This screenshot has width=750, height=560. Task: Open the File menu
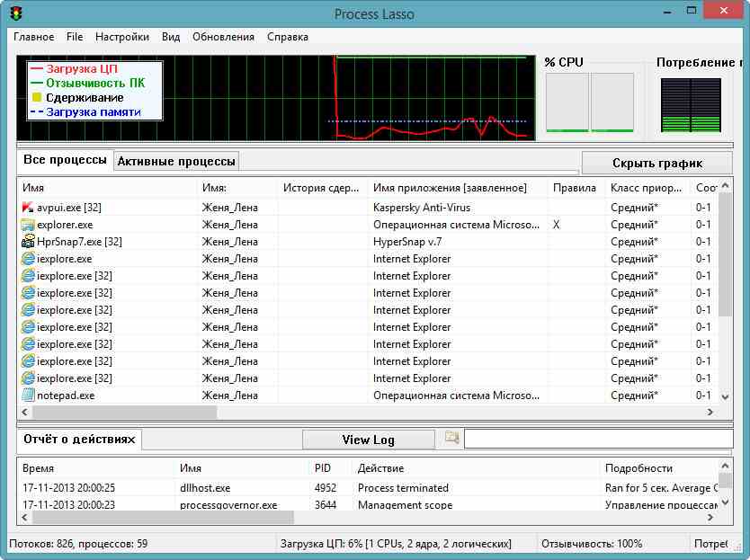pyautogui.click(x=75, y=37)
